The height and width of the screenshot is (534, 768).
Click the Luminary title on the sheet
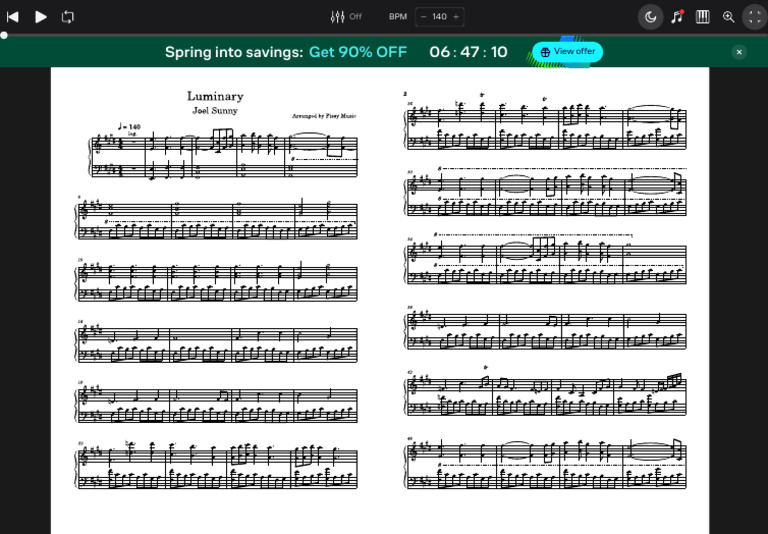(x=215, y=97)
